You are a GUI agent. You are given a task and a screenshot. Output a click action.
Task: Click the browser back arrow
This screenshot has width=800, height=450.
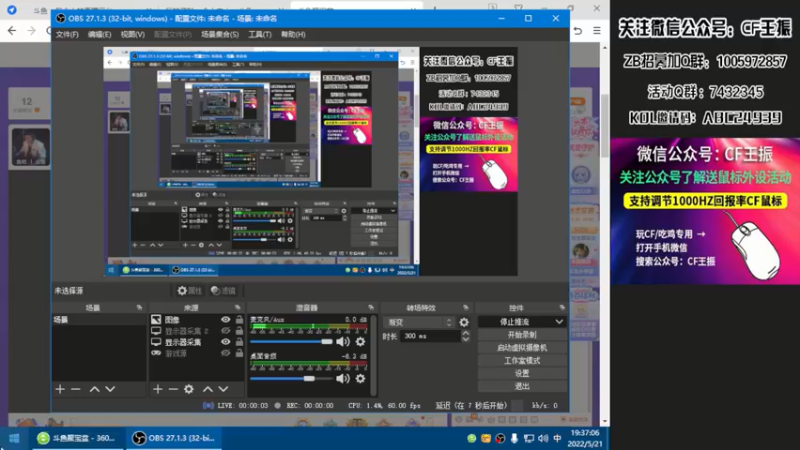tap(12, 31)
